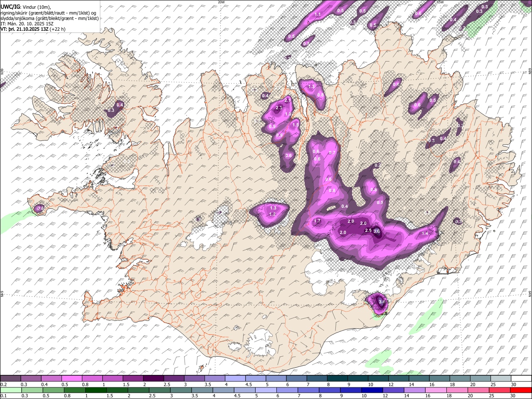The width and height of the screenshot is (532, 399).
Task: Click the '2.3' snowfall value on the map
Action: click(x=279, y=108)
